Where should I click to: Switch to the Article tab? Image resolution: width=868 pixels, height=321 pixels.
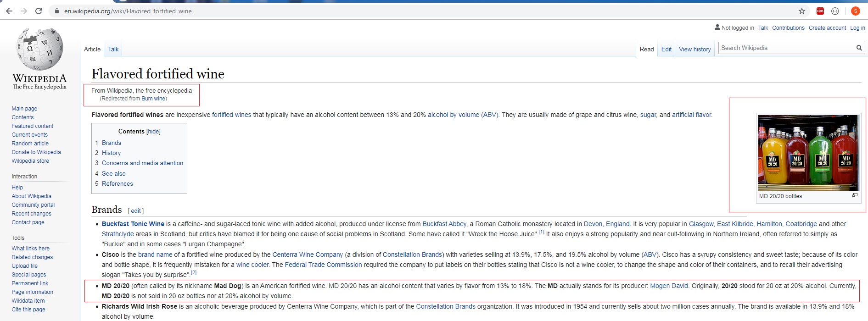coord(92,49)
